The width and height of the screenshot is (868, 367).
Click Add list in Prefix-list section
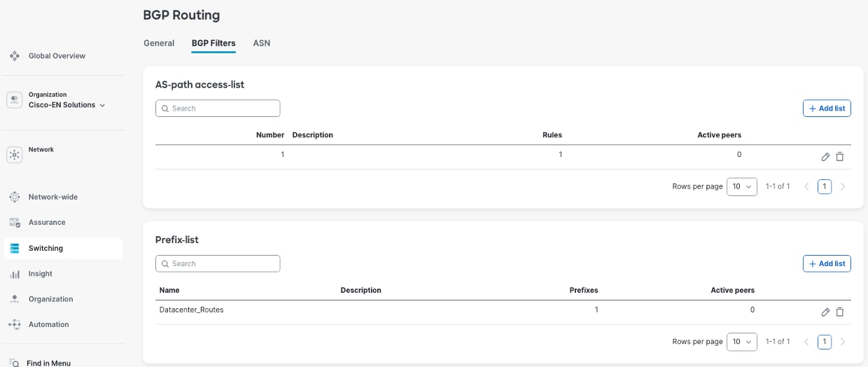coord(827,264)
